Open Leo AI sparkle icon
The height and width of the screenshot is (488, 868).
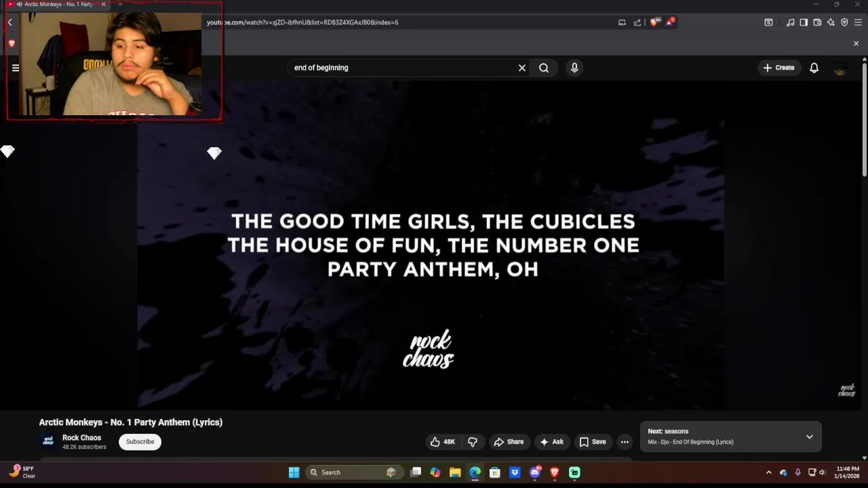coord(831,22)
